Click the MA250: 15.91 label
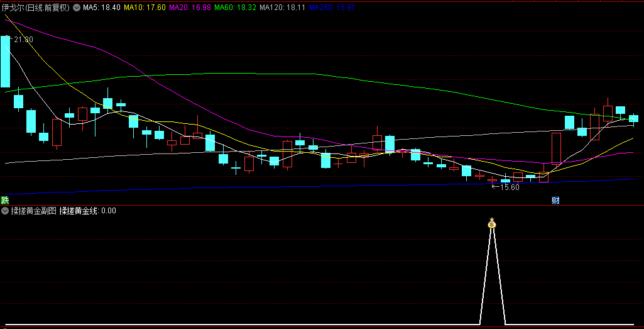This screenshot has height=329, width=644. 332,8
